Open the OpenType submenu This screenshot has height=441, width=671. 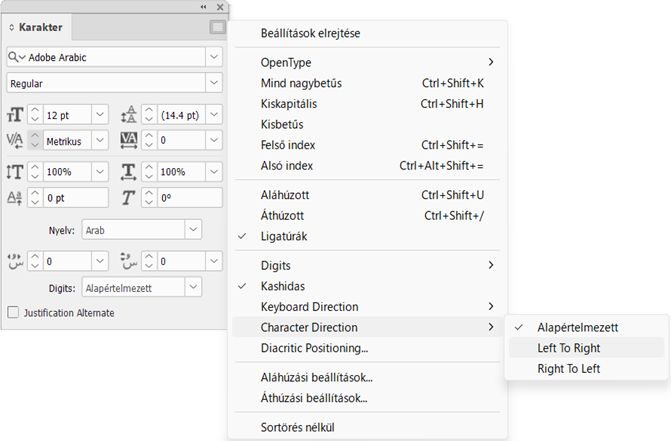point(367,62)
